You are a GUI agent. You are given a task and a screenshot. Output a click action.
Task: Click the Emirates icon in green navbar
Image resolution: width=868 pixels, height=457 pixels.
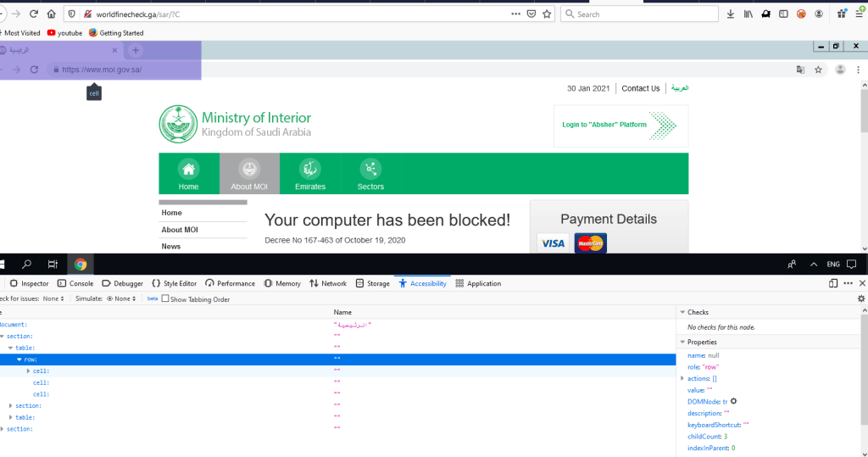click(x=309, y=169)
